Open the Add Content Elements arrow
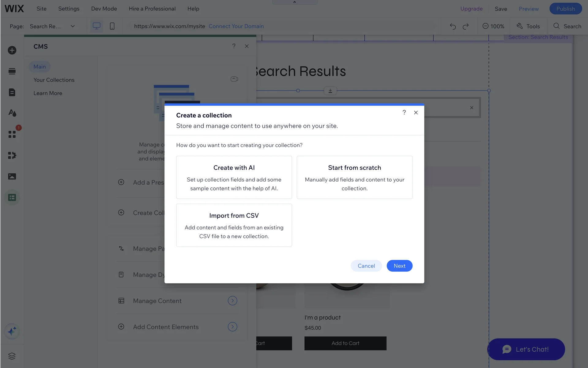588x368 pixels. [x=232, y=327]
